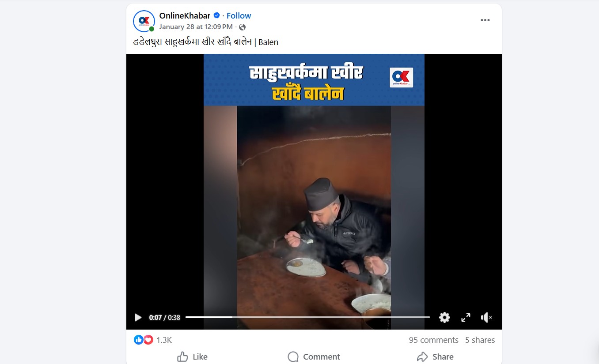The height and width of the screenshot is (364, 599).
Task: Share the post
Action: coord(435,356)
